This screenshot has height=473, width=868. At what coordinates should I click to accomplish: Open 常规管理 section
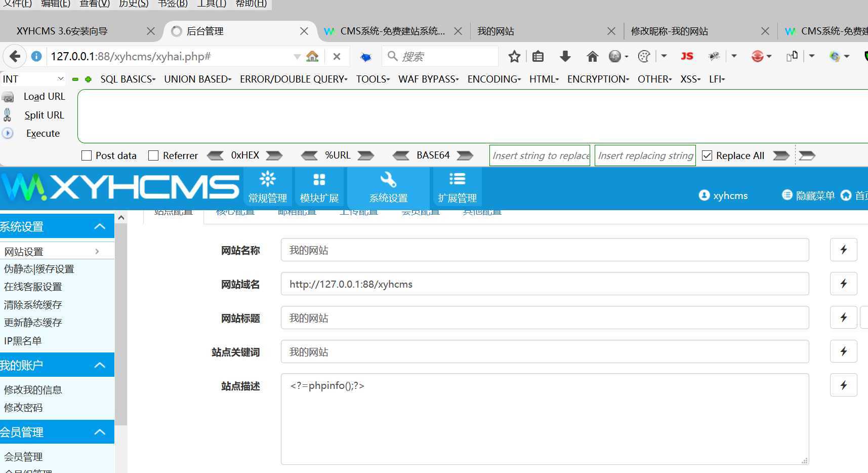(268, 187)
